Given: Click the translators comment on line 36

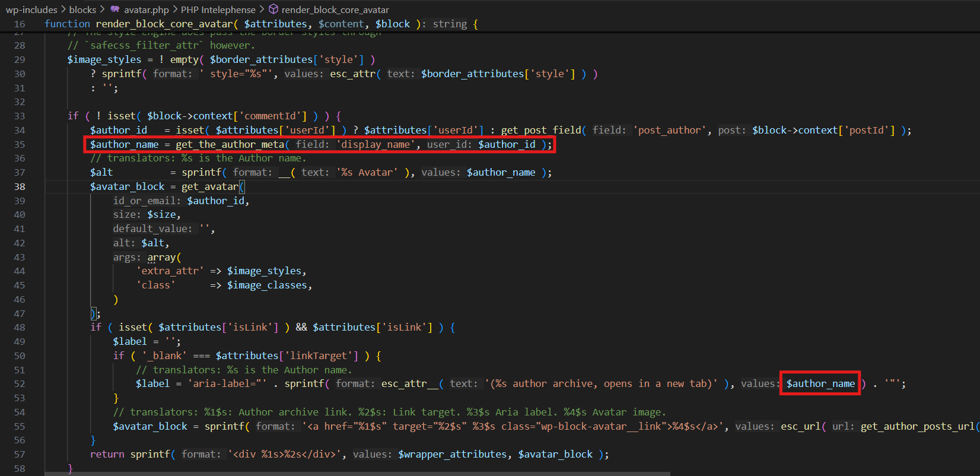Looking at the screenshot, I should tap(198, 158).
